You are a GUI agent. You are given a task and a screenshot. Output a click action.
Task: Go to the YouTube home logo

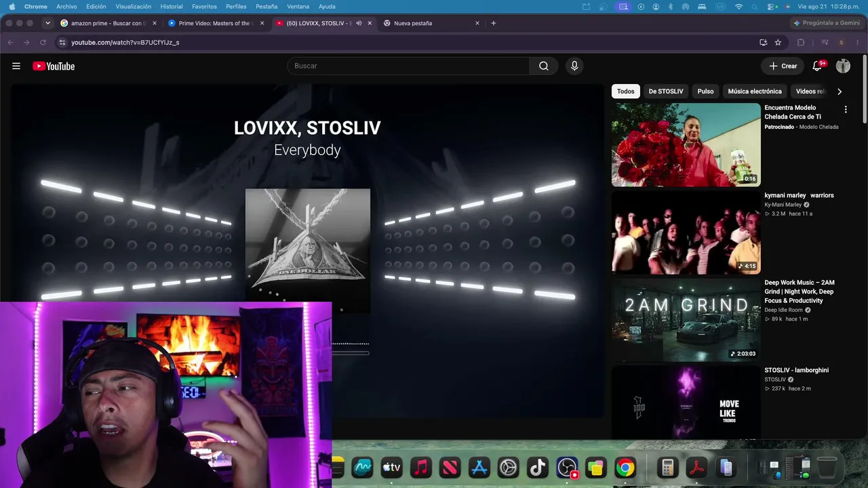pyautogui.click(x=54, y=66)
